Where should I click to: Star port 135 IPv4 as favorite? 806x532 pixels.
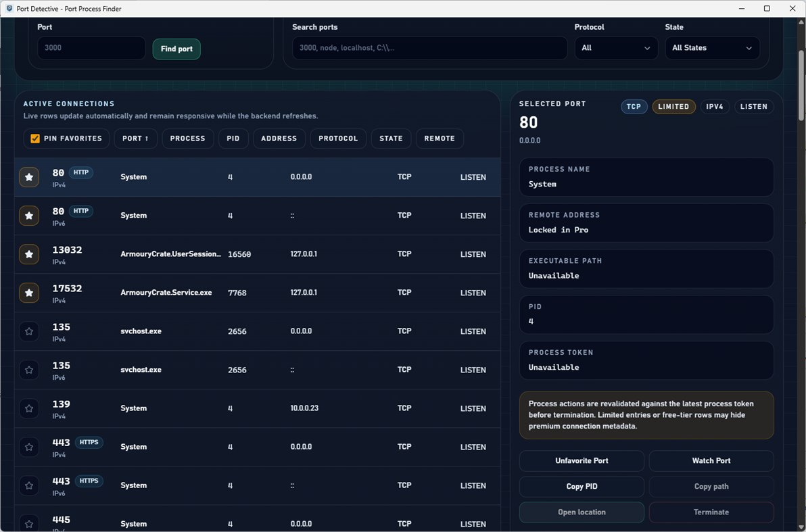[29, 331]
